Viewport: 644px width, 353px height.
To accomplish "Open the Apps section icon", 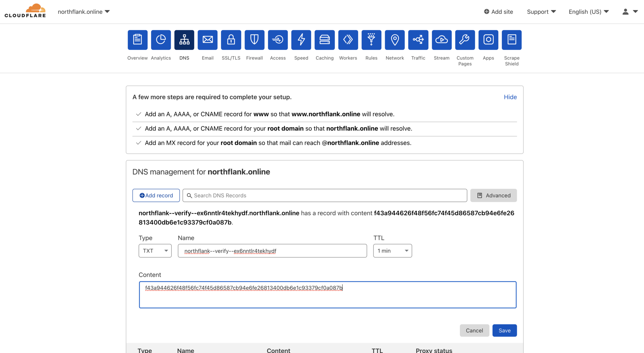I will [488, 40].
